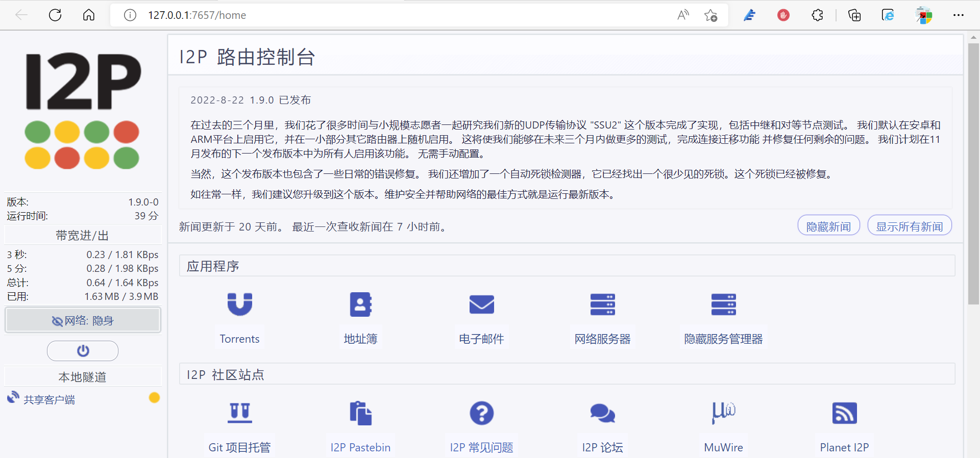This screenshot has height=458, width=980.
Task: Click version value 1.9.0-0
Action: pos(143,202)
